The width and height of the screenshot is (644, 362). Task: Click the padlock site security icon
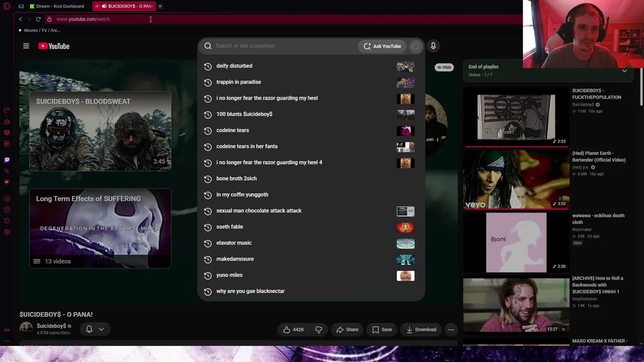(x=49, y=19)
